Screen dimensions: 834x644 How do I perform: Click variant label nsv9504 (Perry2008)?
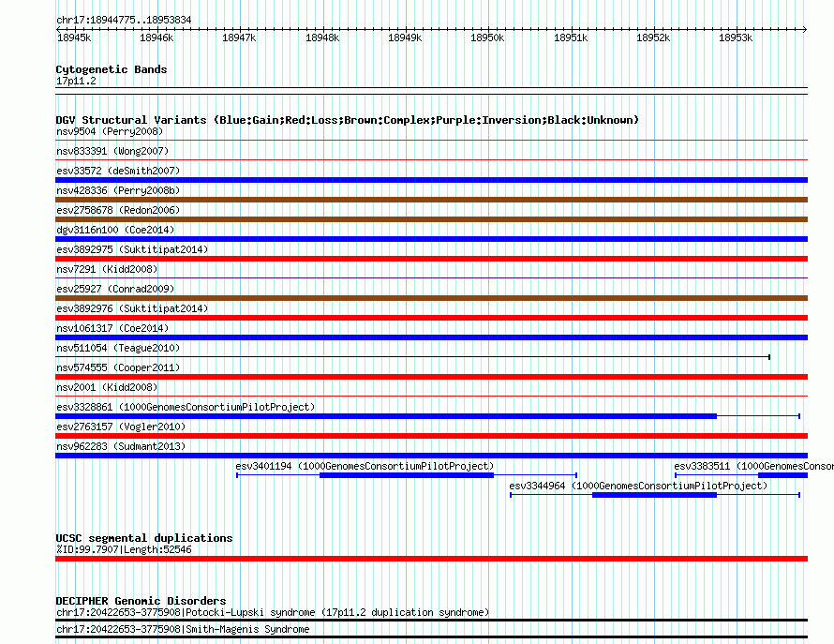click(x=110, y=131)
